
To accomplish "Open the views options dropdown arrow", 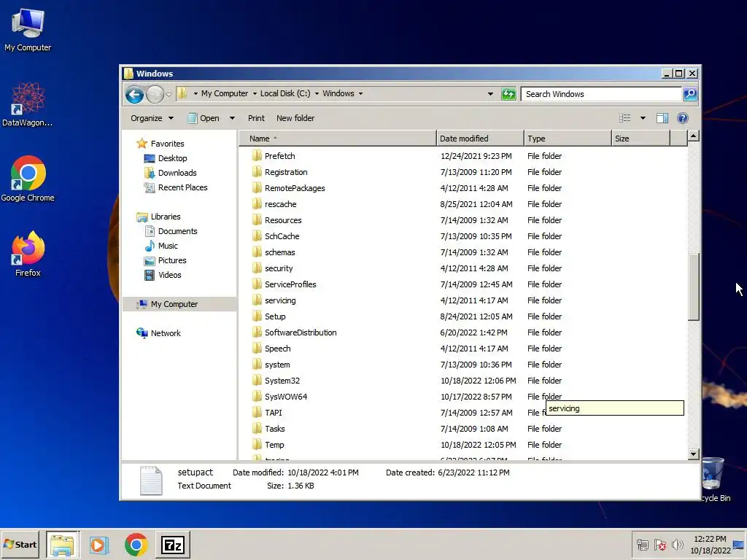I will (x=643, y=118).
